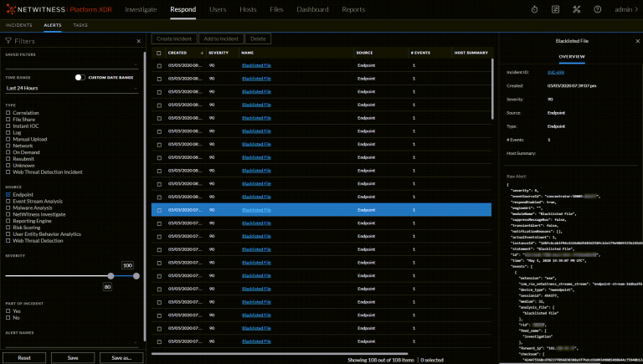Open the help question mark icon
The image size is (643, 364).
click(598, 9)
